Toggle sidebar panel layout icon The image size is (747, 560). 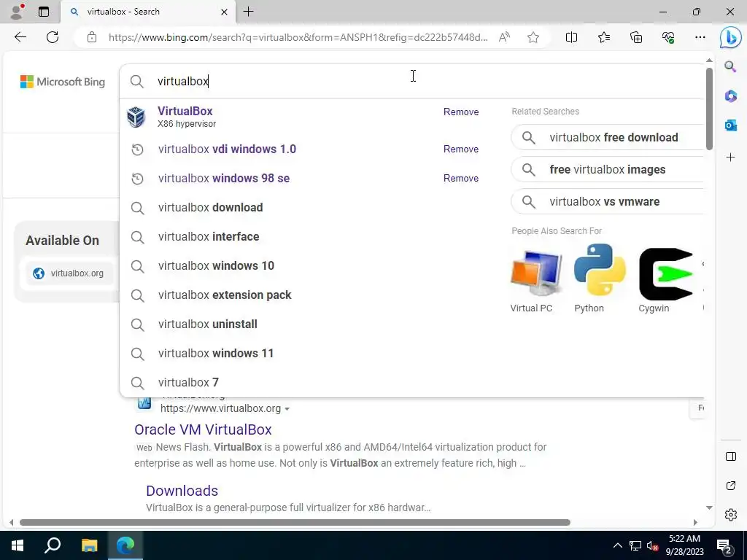[x=731, y=456]
